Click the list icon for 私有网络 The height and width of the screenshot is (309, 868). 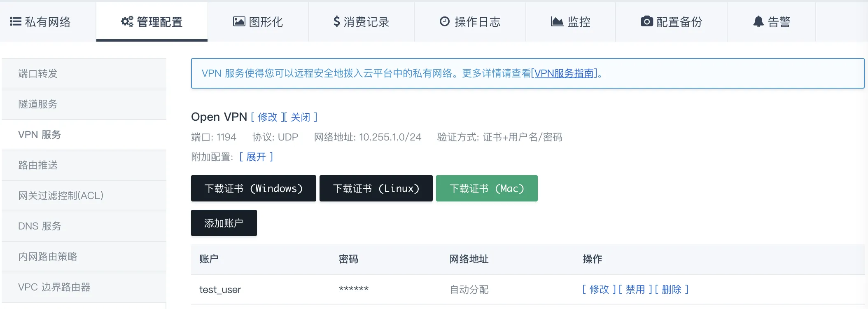15,21
